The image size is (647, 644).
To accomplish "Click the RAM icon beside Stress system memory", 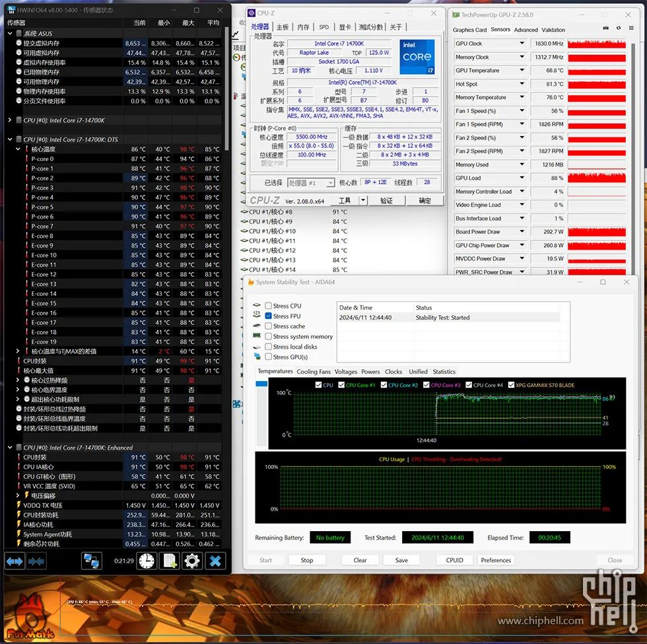I will click(x=257, y=336).
